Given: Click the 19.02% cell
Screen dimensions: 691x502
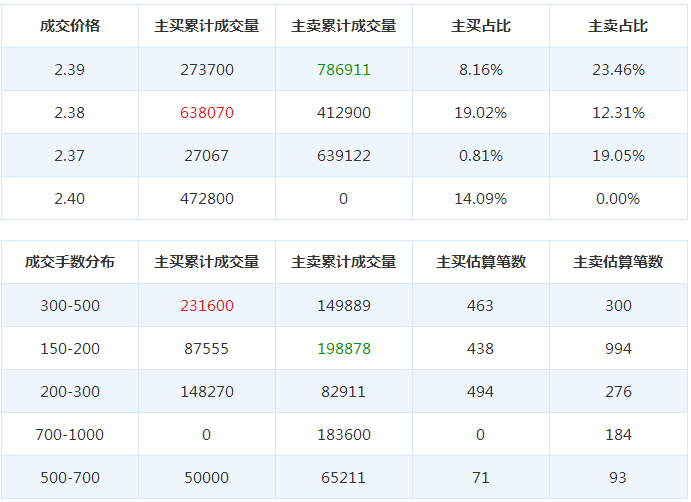Looking at the screenshot, I should [481, 113].
